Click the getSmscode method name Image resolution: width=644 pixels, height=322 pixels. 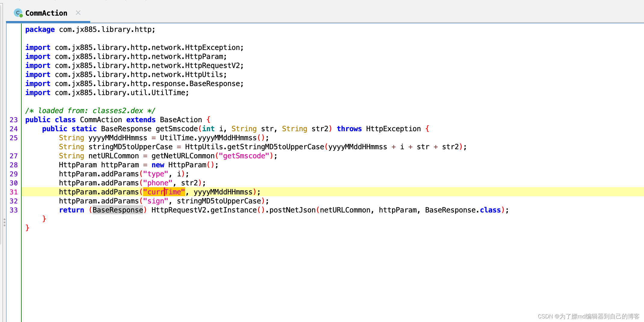point(177,129)
